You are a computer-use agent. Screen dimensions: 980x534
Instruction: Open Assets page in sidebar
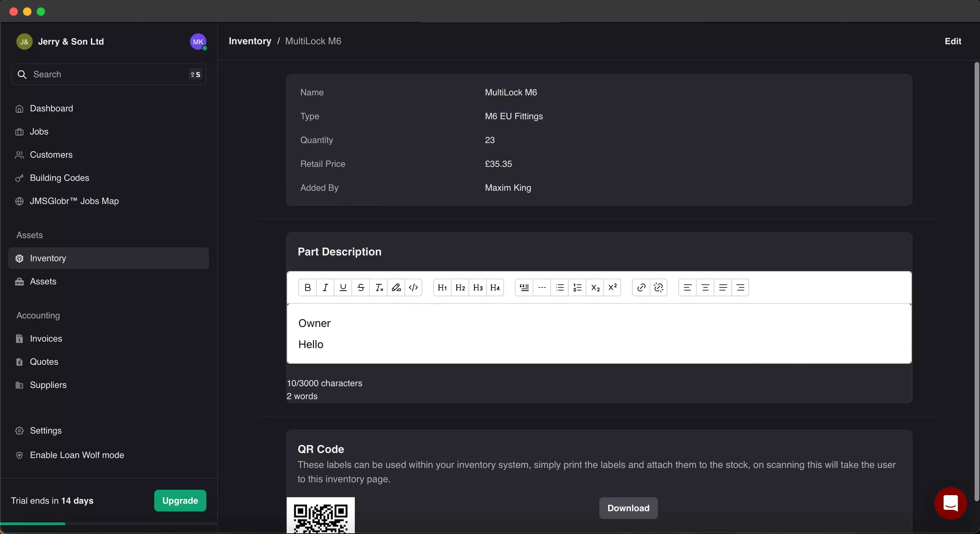108,281
